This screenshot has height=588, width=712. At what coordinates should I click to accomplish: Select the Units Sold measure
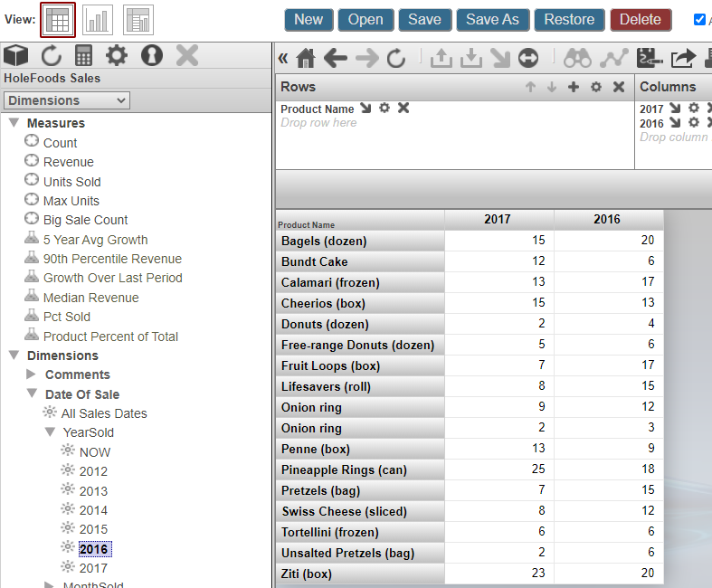pyautogui.click(x=72, y=182)
